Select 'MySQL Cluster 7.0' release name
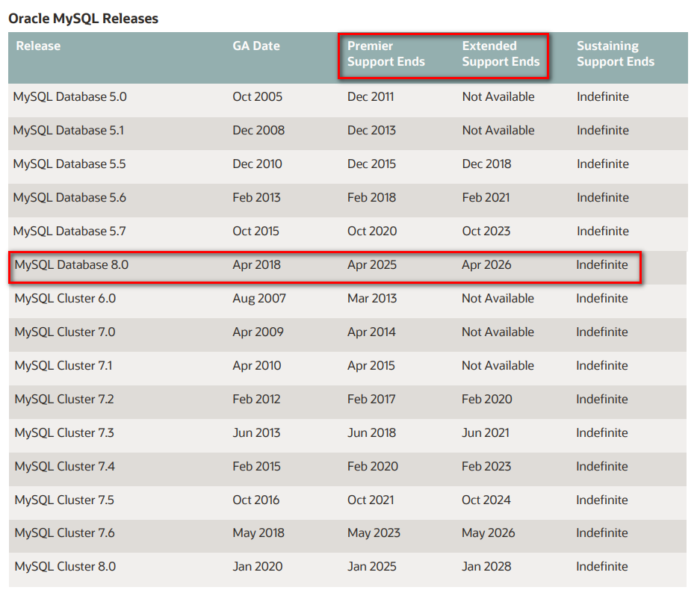 (65, 332)
